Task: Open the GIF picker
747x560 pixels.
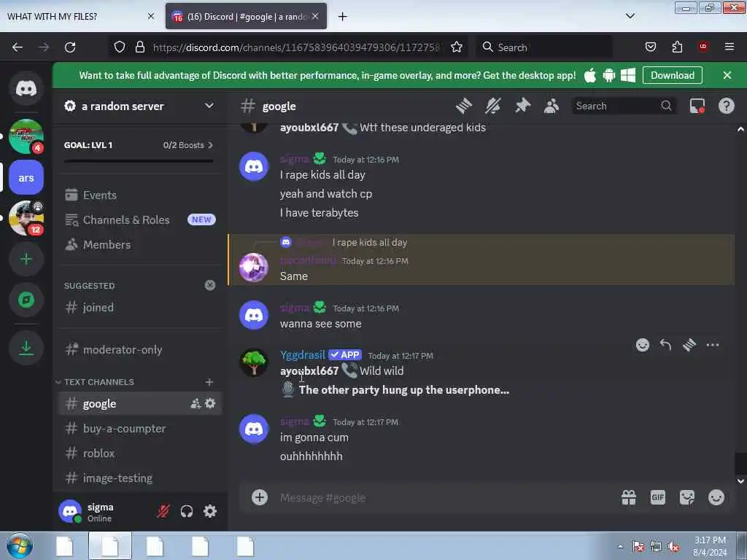Action: (x=657, y=497)
